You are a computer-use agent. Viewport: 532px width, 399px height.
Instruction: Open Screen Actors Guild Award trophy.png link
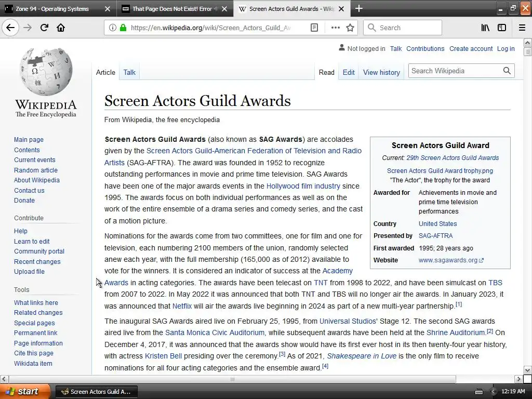(440, 170)
